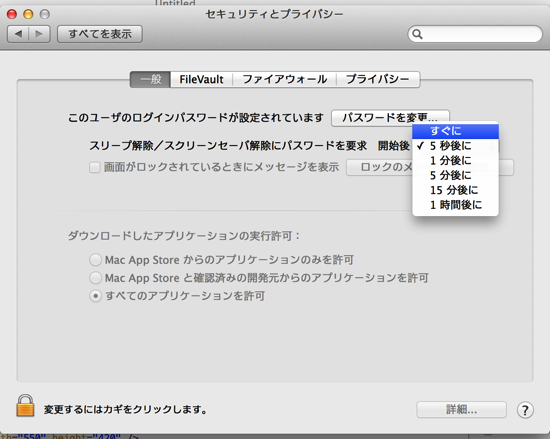The height and width of the screenshot is (439, 550).
Task: Click the 詳細… button
Action: tap(461, 410)
